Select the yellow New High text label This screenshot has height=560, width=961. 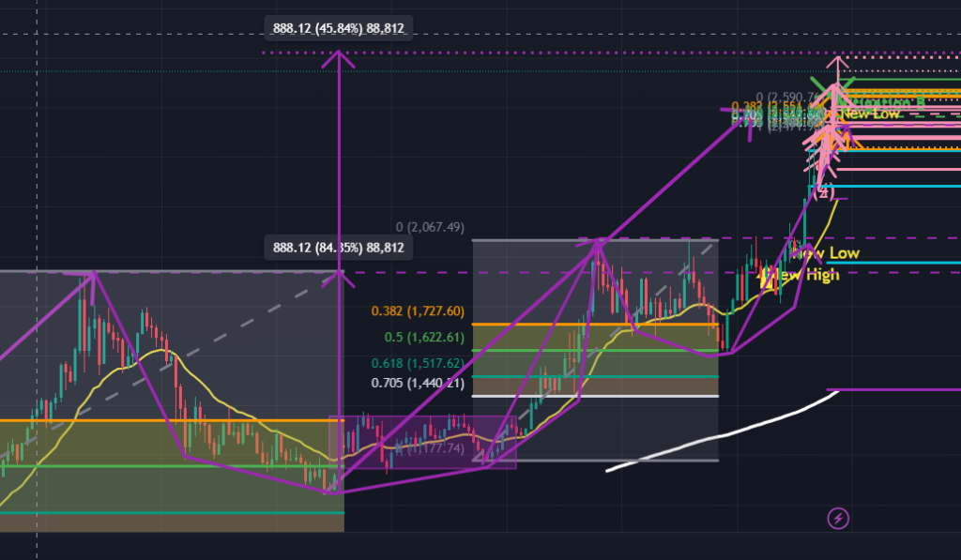pyautogui.click(x=804, y=275)
